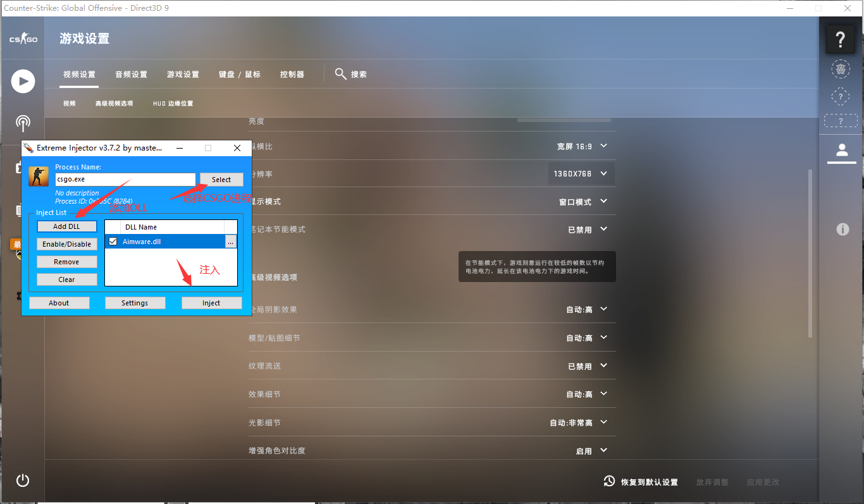The image size is (864, 504).
Task: Open the 笔记本节能模式 已禁用 dropdown
Action: (587, 230)
